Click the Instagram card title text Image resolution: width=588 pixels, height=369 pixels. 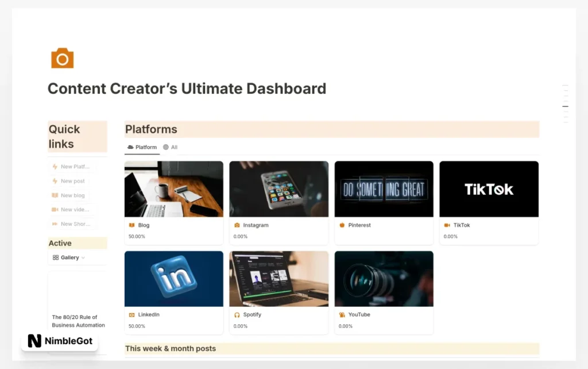[x=256, y=225]
